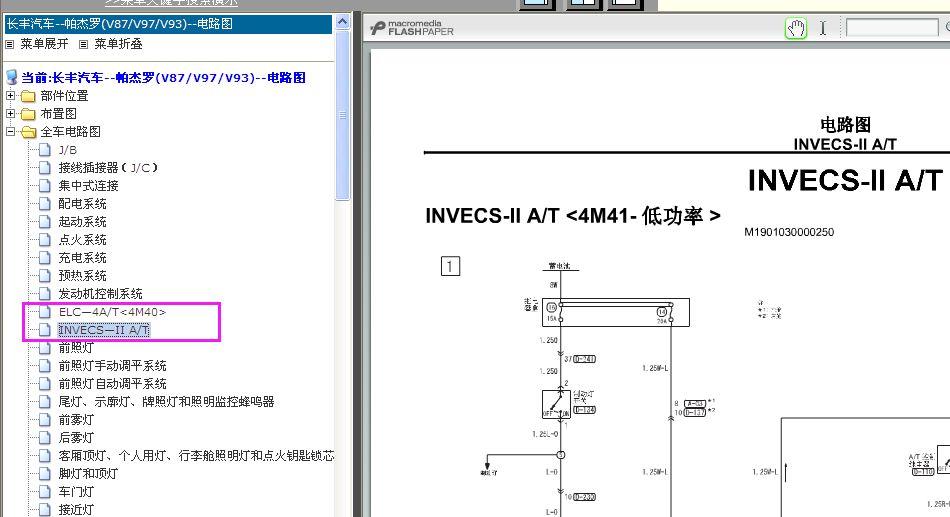
Task: Click the document icon beside 配电系统
Action: pyautogui.click(x=44, y=204)
